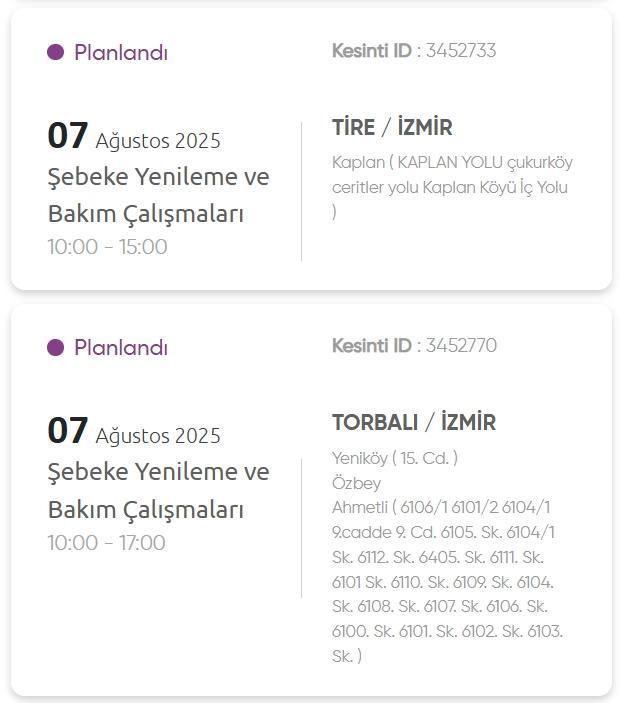620x703 pixels.
Task: Click the 07 Ağustos 2025 date in the Torbalı card
Action: (x=134, y=432)
